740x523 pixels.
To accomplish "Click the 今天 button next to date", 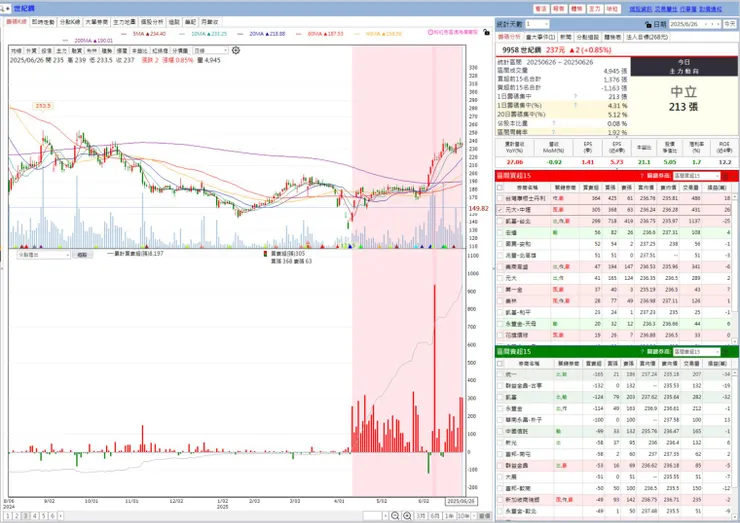I will 730,24.
